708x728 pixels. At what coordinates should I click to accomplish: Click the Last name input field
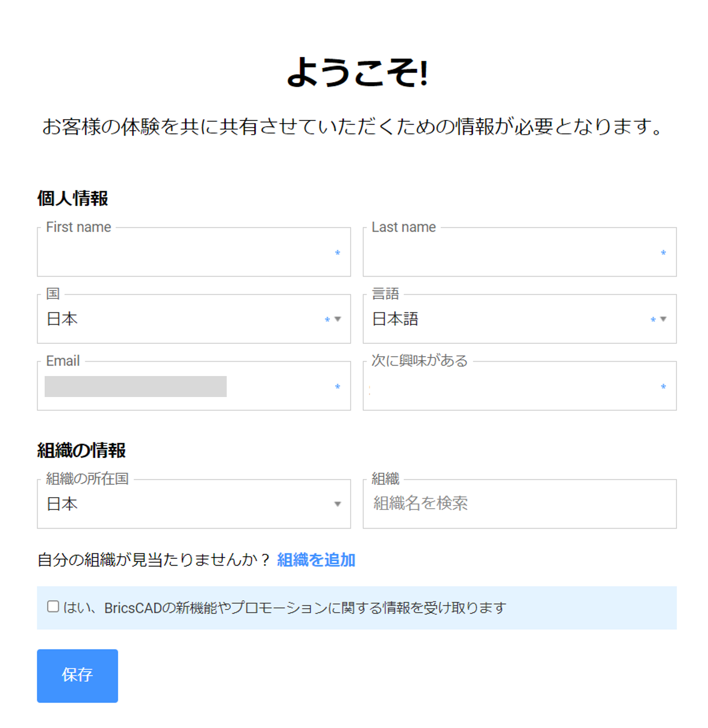tap(519, 252)
